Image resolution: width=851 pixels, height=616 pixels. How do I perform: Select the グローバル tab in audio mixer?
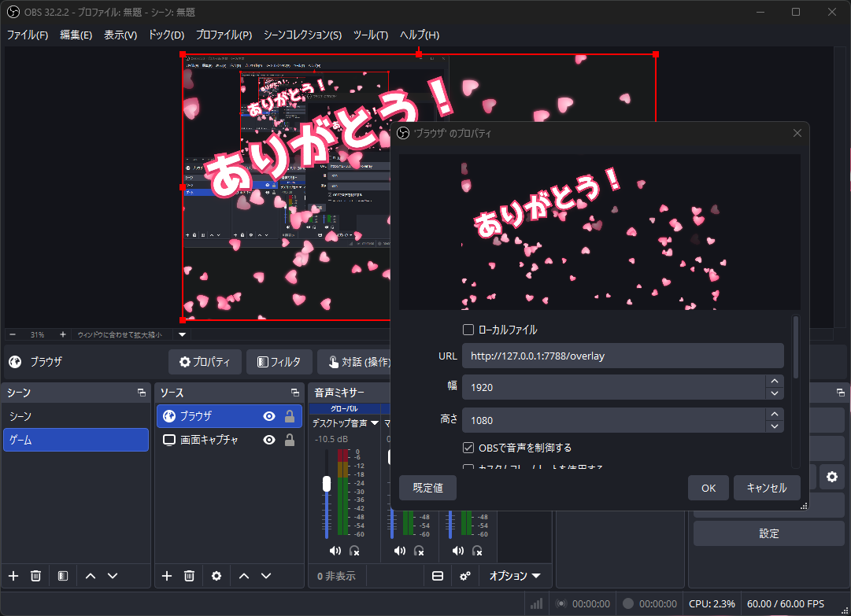[x=345, y=408]
